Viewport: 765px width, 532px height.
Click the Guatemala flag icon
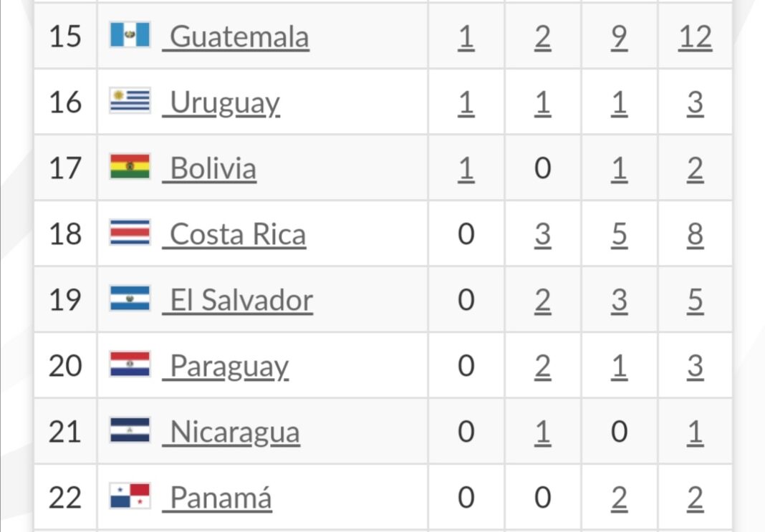[x=130, y=36]
